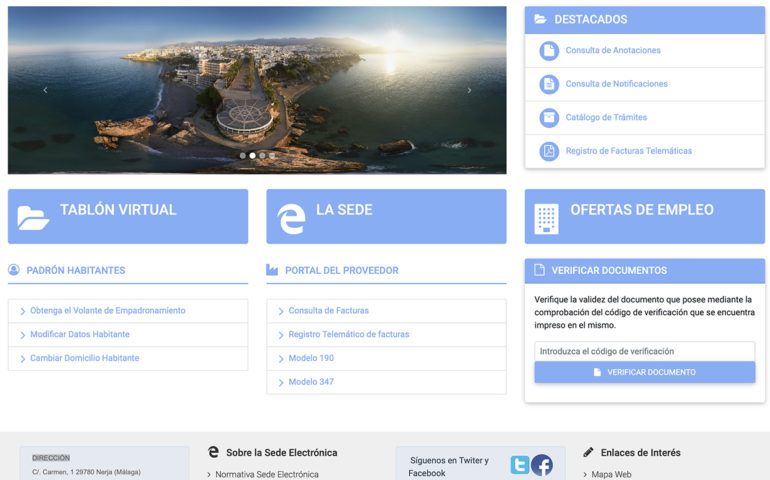Screen dimensions: 770x480
Task: Open Consulta de Facturas link
Action: 329,311
